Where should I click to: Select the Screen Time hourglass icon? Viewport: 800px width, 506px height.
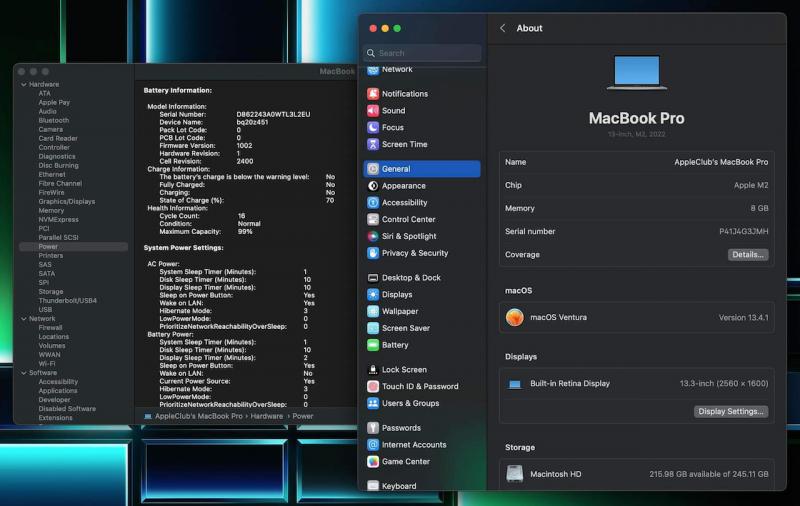[373, 144]
